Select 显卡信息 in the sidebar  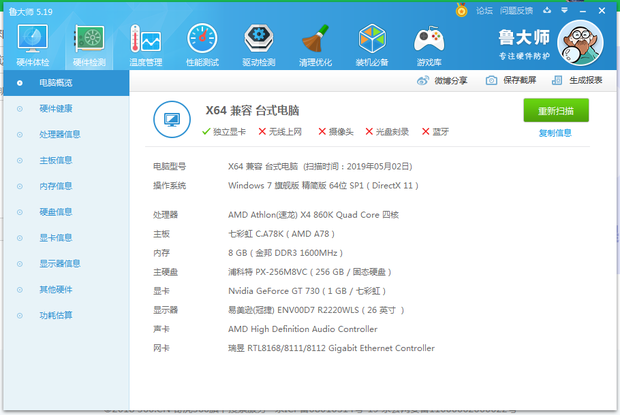[66, 238]
